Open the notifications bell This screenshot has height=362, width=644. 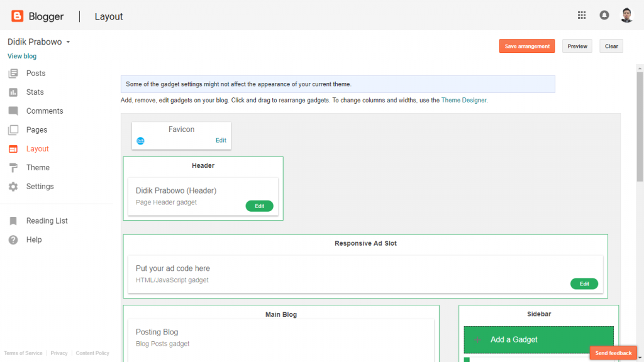pyautogui.click(x=604, y=16)
